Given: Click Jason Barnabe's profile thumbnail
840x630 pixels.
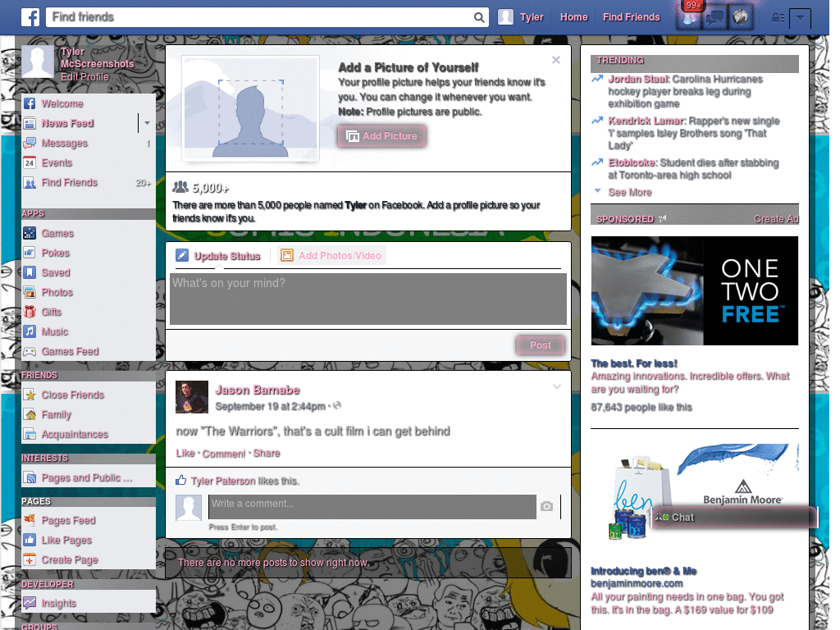Looking at the screenshot, I should [x=192, y=397].
